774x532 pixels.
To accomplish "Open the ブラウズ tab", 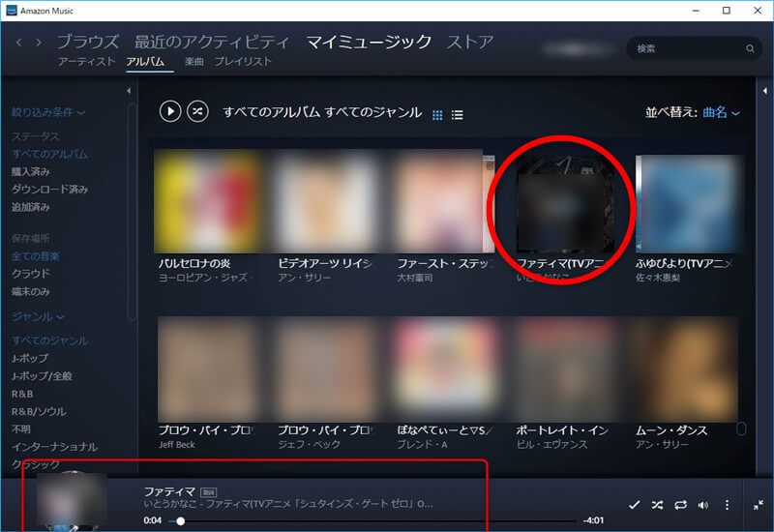I will pos(88,42).
